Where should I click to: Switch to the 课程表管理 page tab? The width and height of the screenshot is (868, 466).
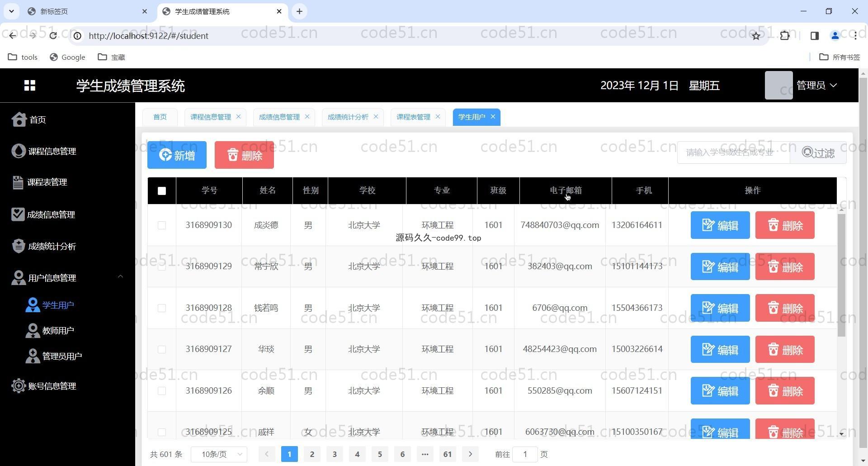[413, 117]
